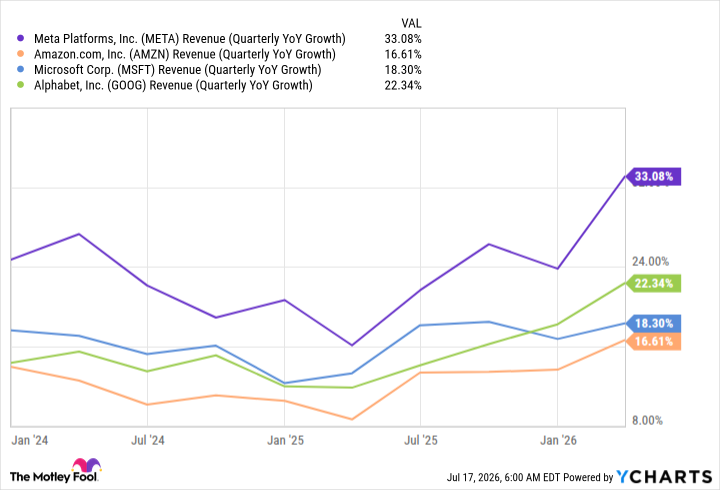The width and height of the screenshot is (720, 490).
Task: Click The Motley Fool logo
Action: [x=55, y=471]
